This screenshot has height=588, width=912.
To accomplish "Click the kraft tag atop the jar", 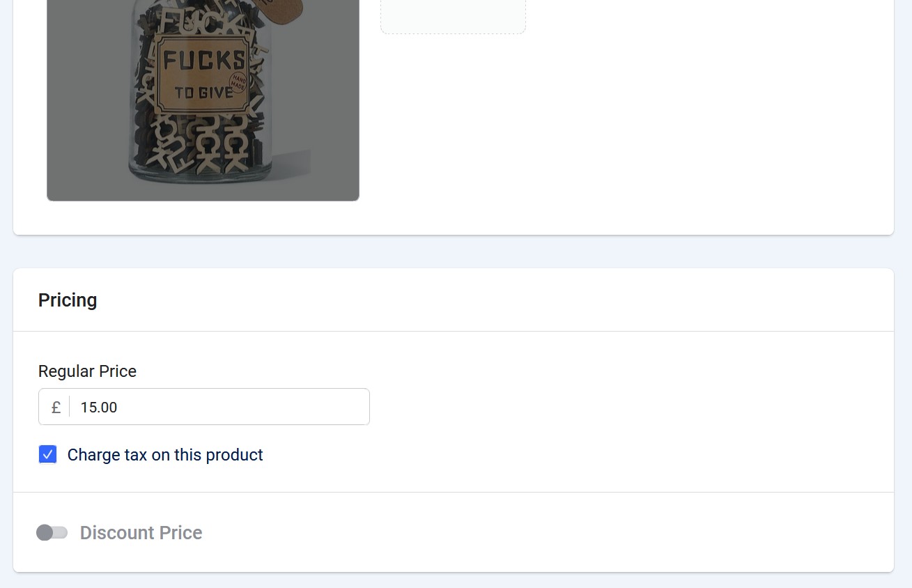I will tap(282, 10).
